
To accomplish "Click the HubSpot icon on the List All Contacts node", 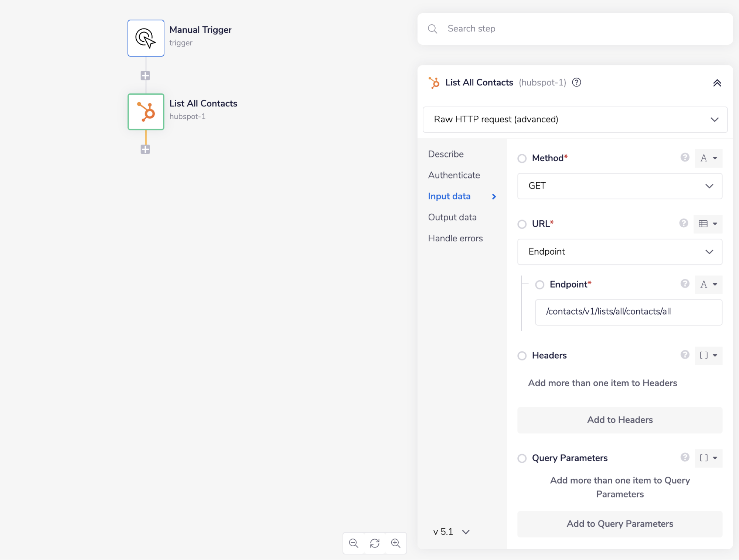I will pyautogui.click(x=146, y=112).
